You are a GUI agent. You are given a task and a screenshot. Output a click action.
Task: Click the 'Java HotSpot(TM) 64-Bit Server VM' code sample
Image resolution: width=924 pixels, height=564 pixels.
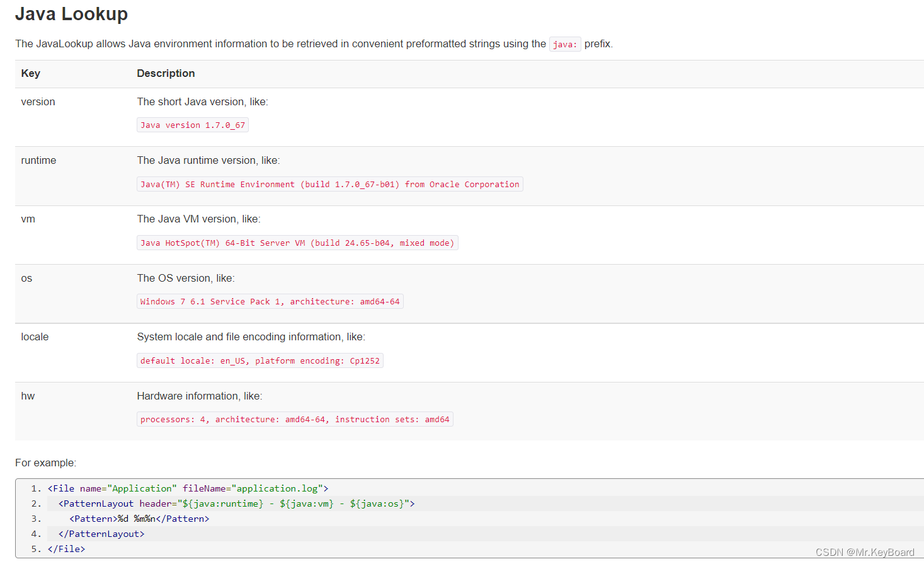(x=297, y=243)
